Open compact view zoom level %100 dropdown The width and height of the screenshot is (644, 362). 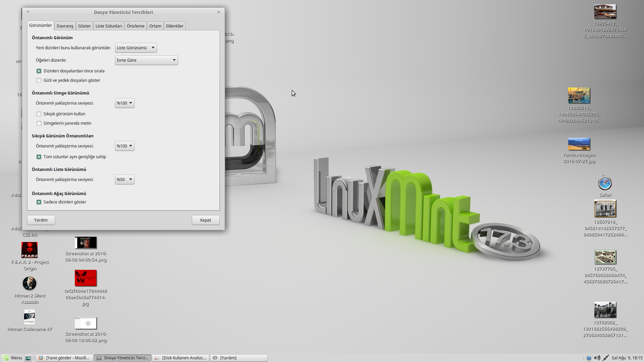[124, 146]
